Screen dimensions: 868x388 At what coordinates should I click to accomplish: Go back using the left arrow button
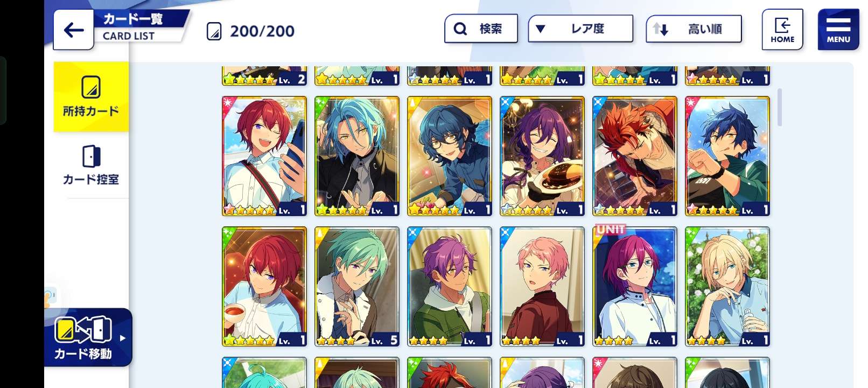click(x=74, y=30)
